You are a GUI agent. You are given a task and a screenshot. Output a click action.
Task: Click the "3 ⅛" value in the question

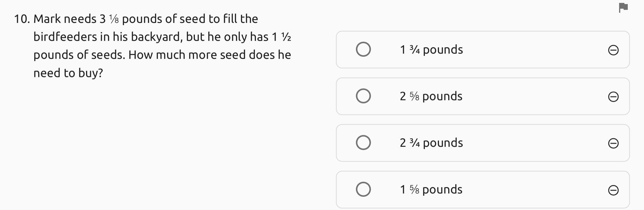109,19
